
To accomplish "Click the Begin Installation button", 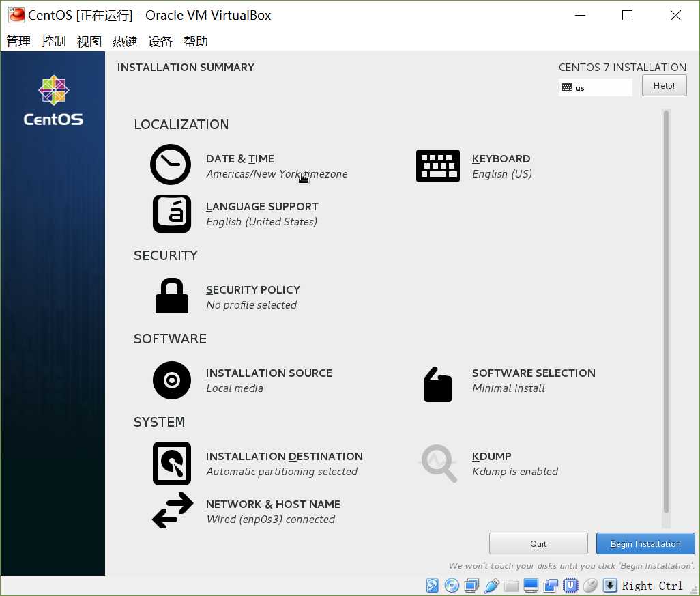I will coord(645,543).
